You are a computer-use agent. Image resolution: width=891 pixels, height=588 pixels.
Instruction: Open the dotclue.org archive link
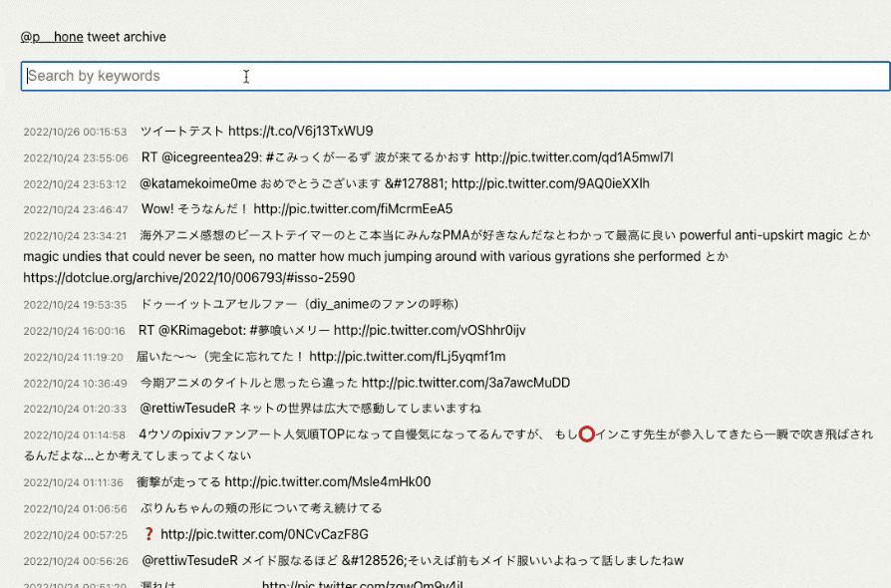pos(188,277)
